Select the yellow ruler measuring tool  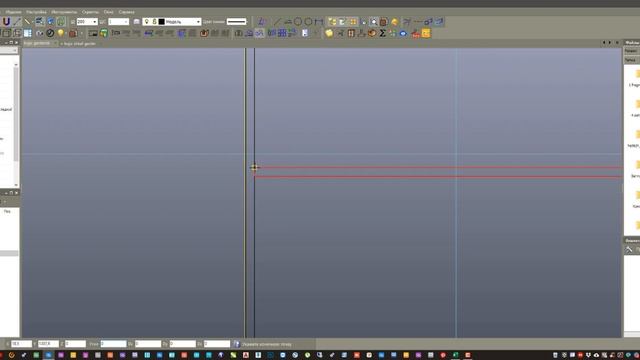point(27,22)
